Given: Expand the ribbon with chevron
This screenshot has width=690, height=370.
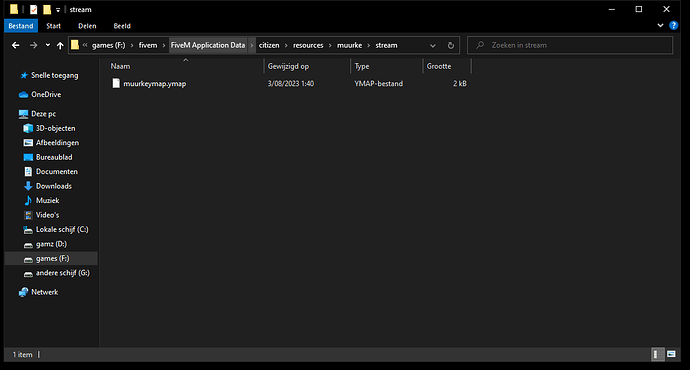Looking at the screenshot, I should 660,26.
